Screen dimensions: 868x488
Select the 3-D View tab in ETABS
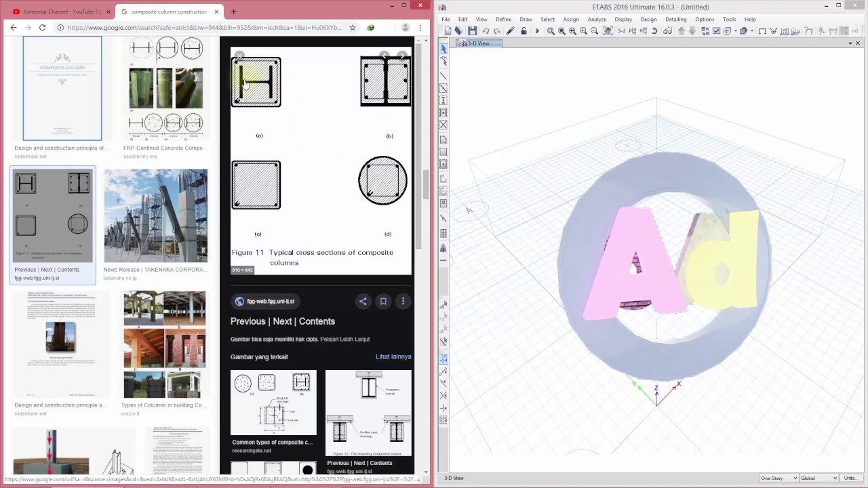coord(478,43)
